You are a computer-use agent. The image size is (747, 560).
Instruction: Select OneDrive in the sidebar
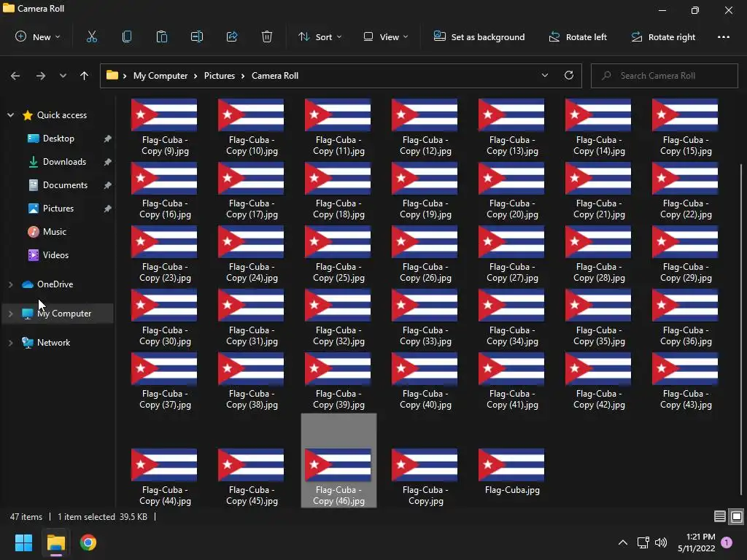pyautogui.click(x=55, y=284)
